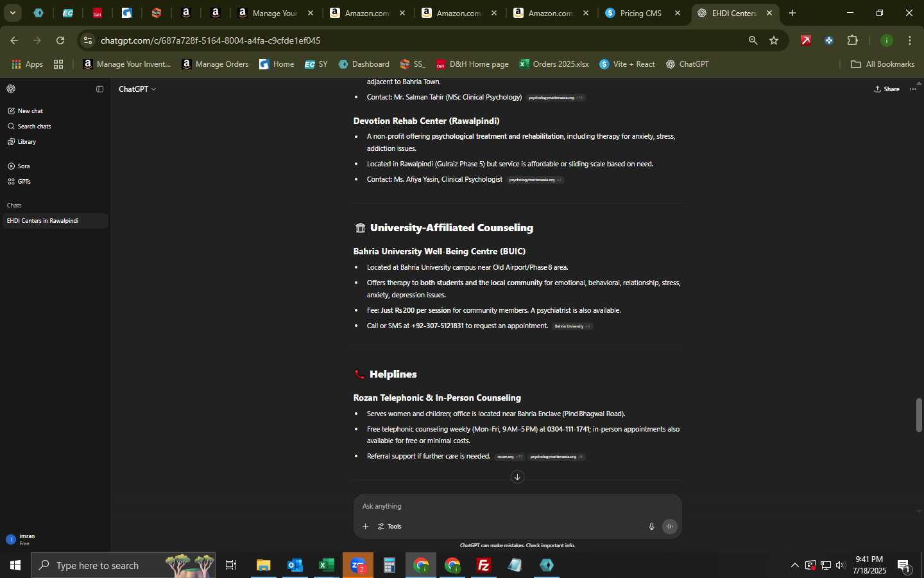Open FileZilla from the taskbar
This screenshot has width=924, height=578.
pos(484,565)
